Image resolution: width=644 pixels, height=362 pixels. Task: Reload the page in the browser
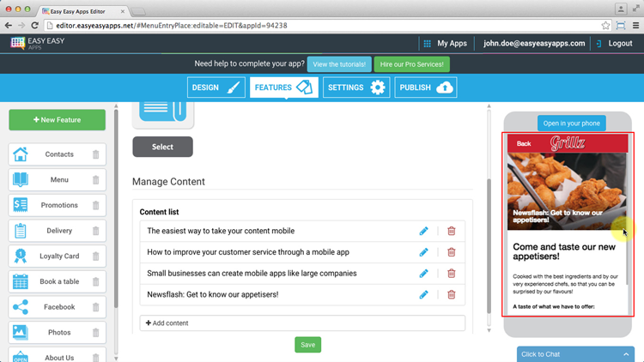(34, 26)
